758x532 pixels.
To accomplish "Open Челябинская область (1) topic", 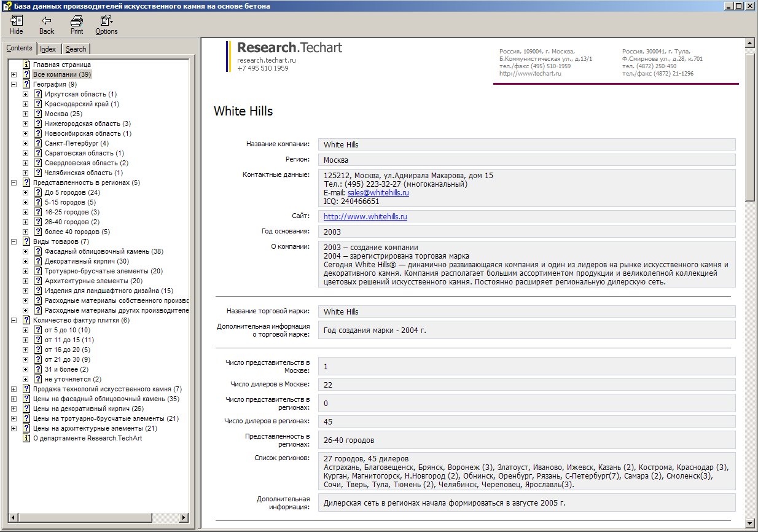I will (x=84, y=173).
